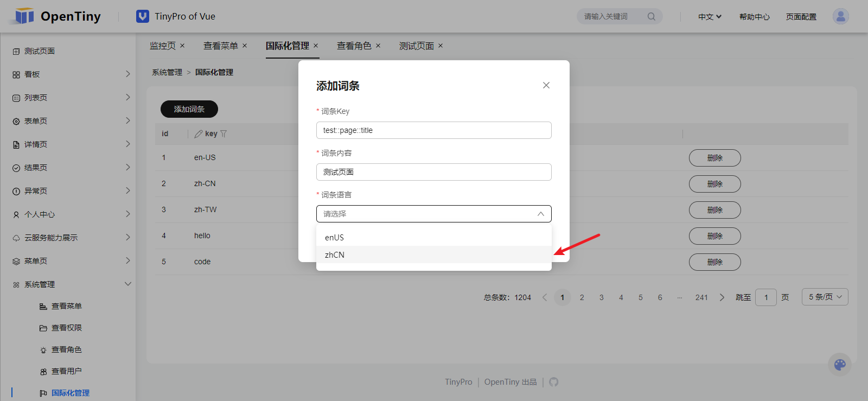Click the key column edit pencil icon
The height and width of the screenshot is (401, 868).
(199, 133)
